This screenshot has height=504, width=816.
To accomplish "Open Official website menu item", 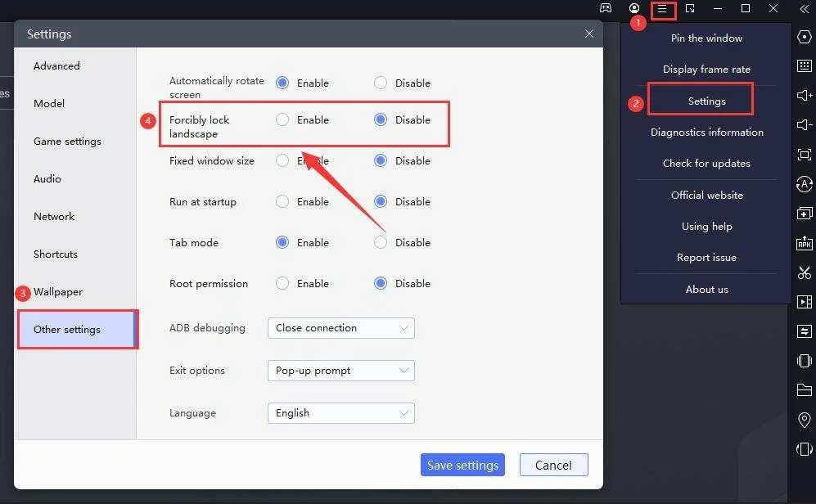I will (x=706, y=195).
